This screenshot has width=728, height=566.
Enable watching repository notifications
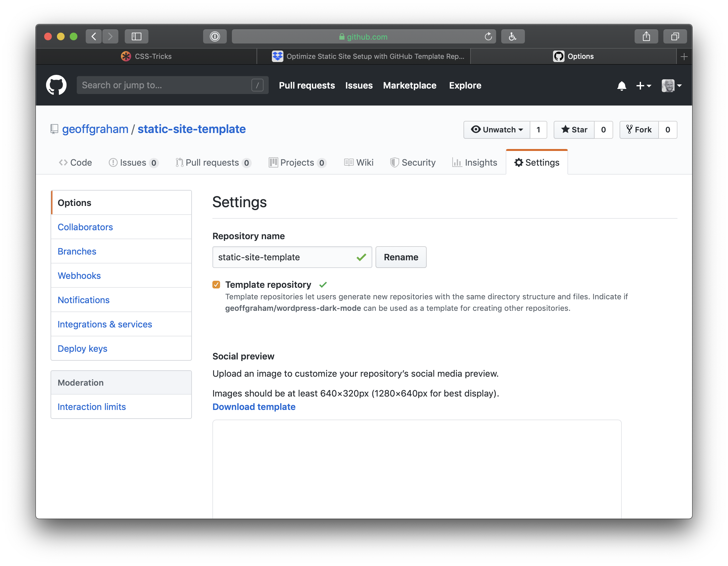pyautogui.click(x=496, y=130)
